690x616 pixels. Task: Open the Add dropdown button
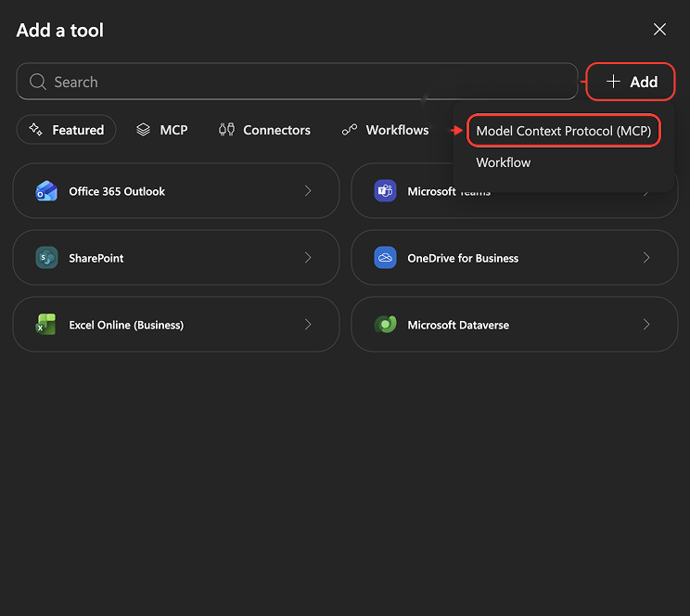pos(631,82)
